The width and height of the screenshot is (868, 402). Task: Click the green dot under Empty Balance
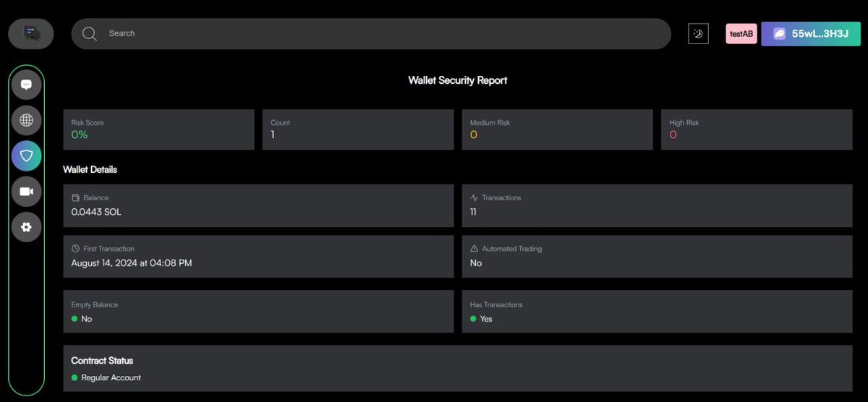pos(75,319)
